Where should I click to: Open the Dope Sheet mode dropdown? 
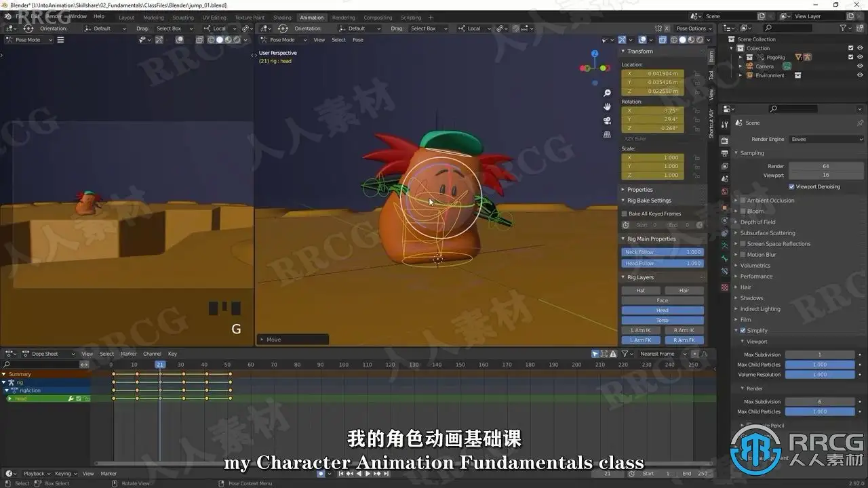[x=49, y=354]
